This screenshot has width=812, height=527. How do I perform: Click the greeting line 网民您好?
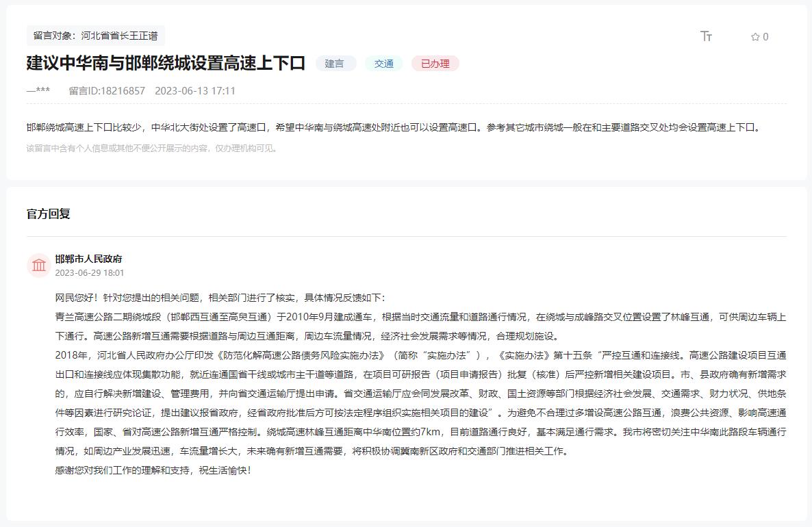coord(220,298)
